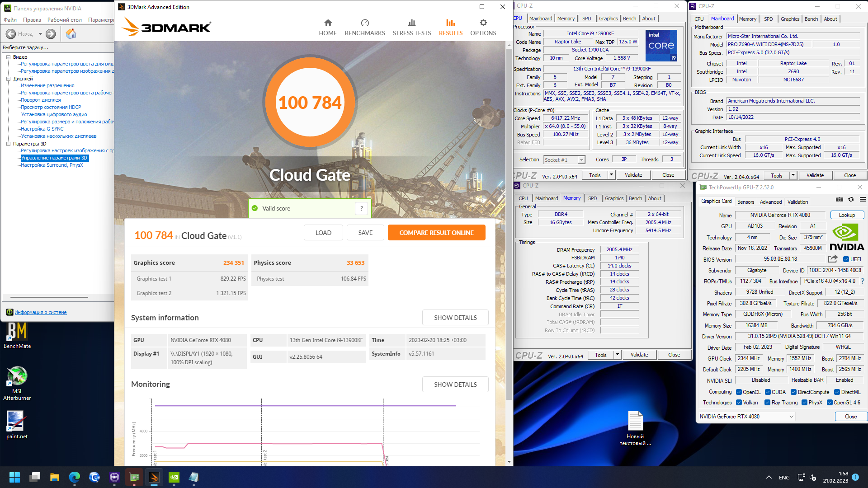This screenshot has height=488, width=868.
Task: Open the Рабочий стол menu in NVIDIA panel
Action: [65, 20]
